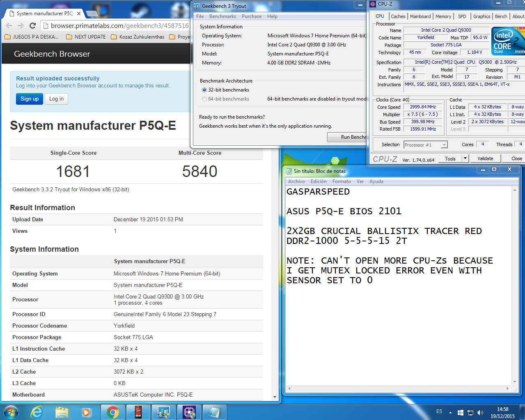Switch to CPU-Z in the taskbar

(x=189, y=412)
